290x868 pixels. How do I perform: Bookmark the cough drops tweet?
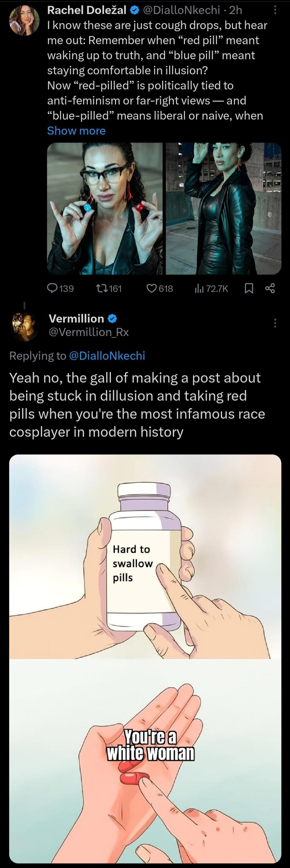click(249, 288)
